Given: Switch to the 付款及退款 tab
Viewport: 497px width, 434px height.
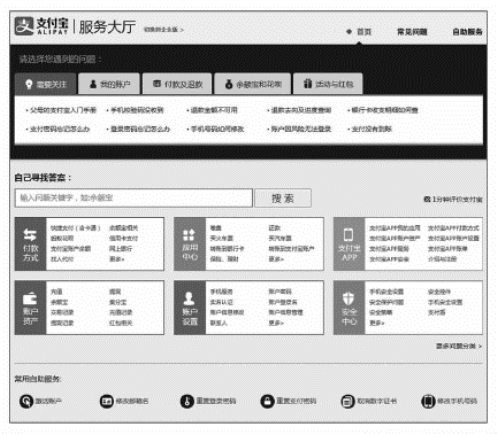Looking at the screenshot, I should click(x=177, y=84).
